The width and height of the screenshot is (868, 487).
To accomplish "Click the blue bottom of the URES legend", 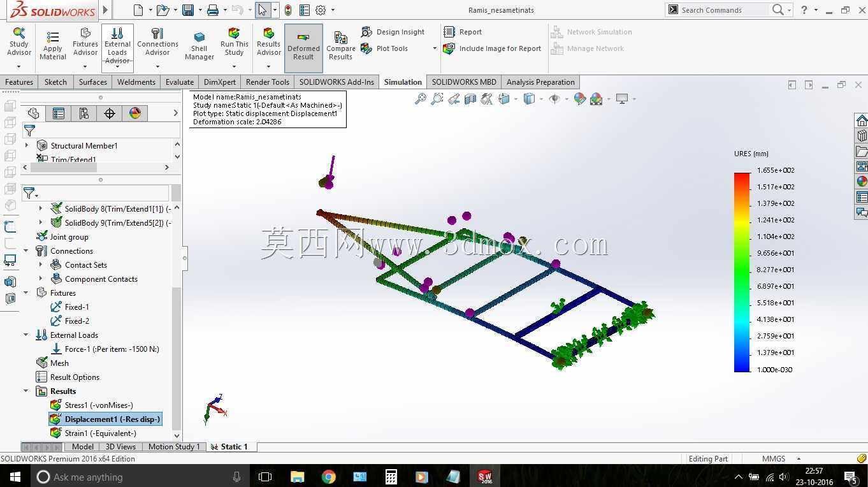I will [x=742, y=368].
